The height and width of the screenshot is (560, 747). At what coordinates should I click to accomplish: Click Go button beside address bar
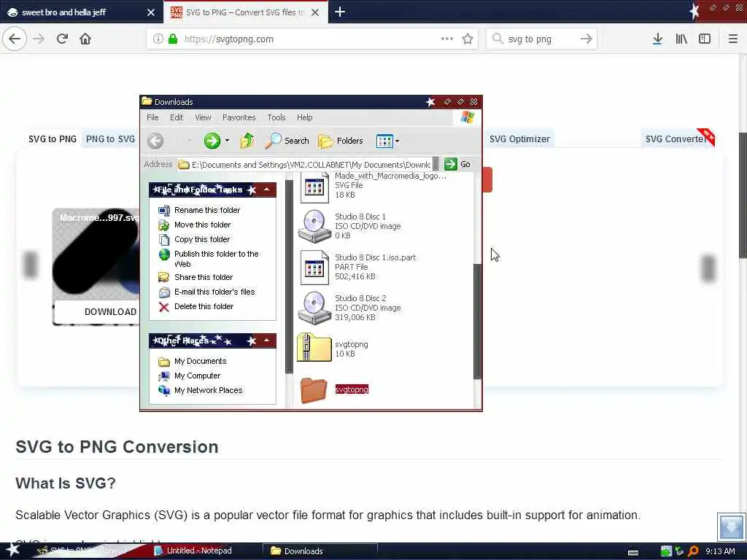[457, 164]
